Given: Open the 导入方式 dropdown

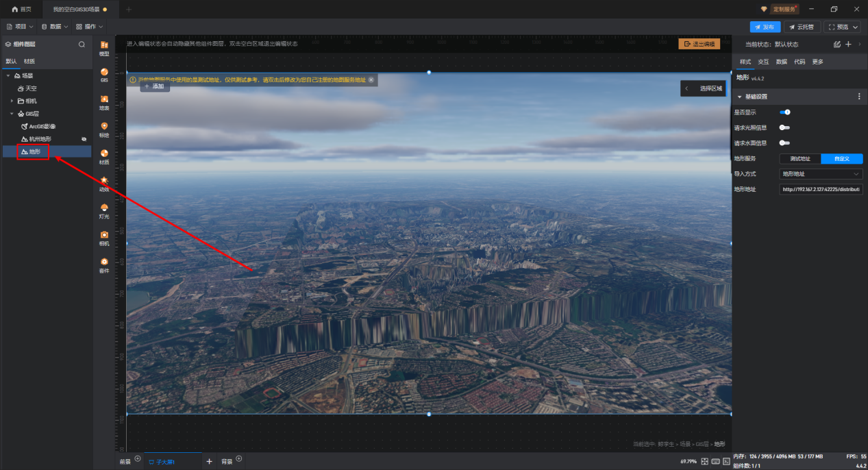Looking at the screenshot, I should pos(821,174).
